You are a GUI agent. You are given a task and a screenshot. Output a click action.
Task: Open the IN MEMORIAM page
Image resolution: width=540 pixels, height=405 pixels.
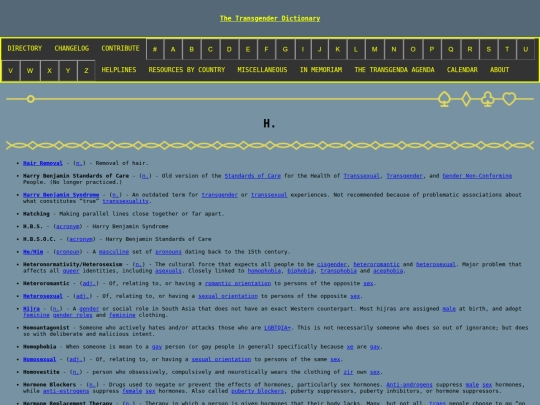pos(321,70)
